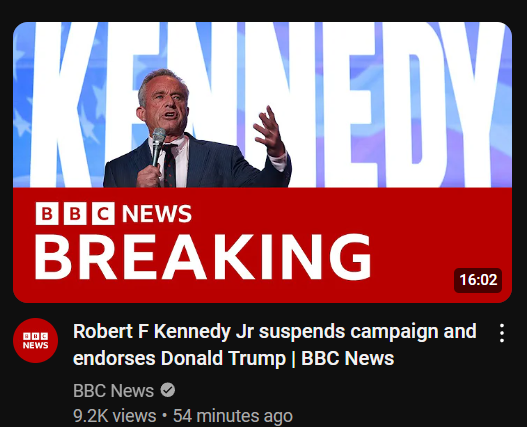Open the Kennedy video thumbnail
527x427 pixels.
click(262, 162)
